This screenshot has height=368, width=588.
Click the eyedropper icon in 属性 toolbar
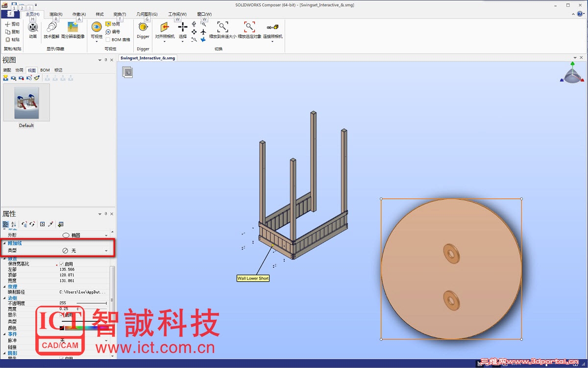pos(50,224)
